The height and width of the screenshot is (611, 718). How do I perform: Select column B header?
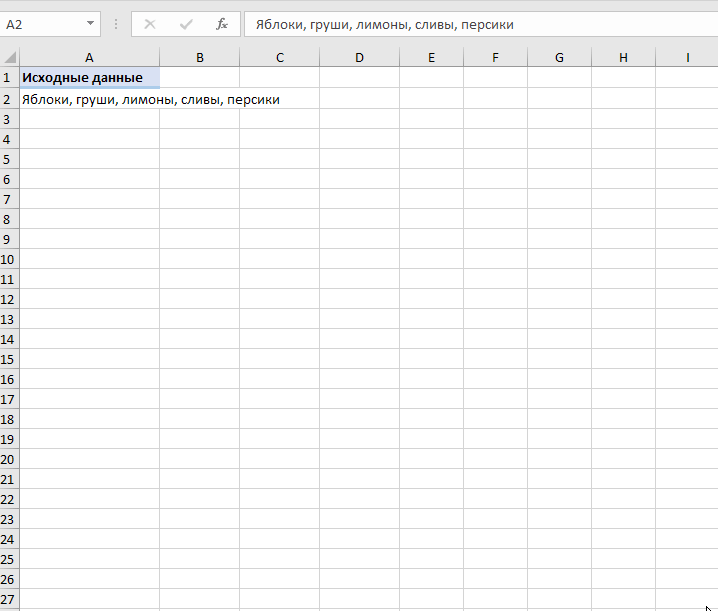200,58
